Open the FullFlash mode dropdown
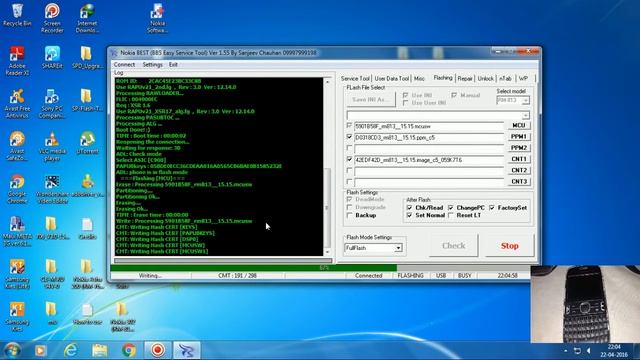This screenshot has width=640, height=360. click(x=398, y=248)
